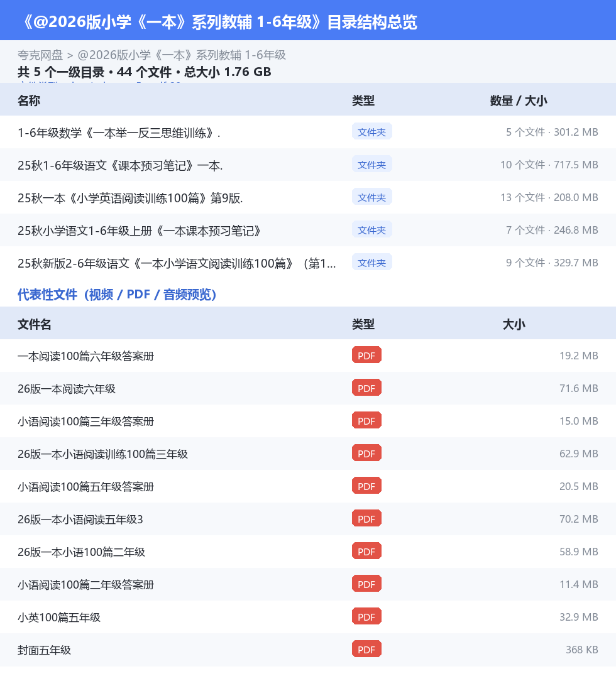616x686 pixels.
Task: Click the 368 KB size cell
Action: point(582,650)
